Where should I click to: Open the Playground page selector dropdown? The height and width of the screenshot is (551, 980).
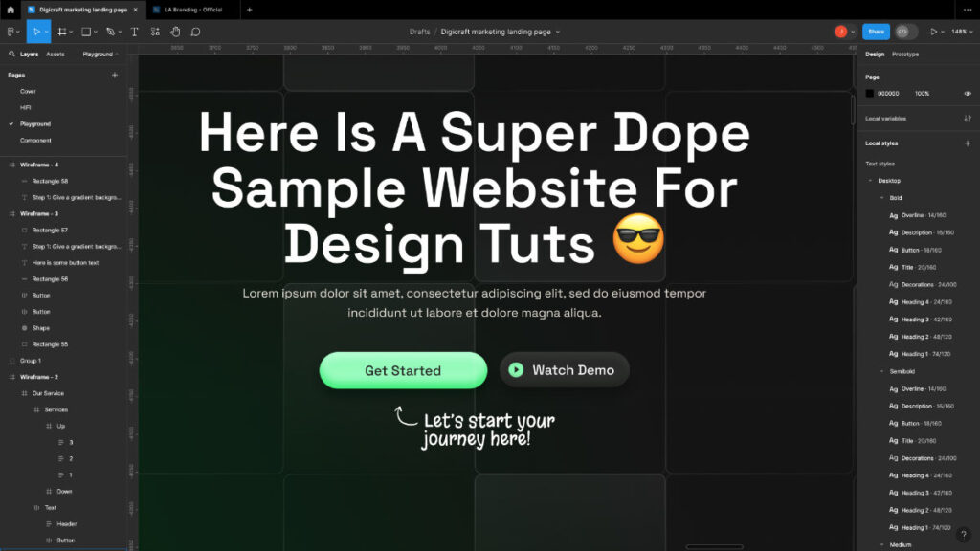click(x=100, y=55)
